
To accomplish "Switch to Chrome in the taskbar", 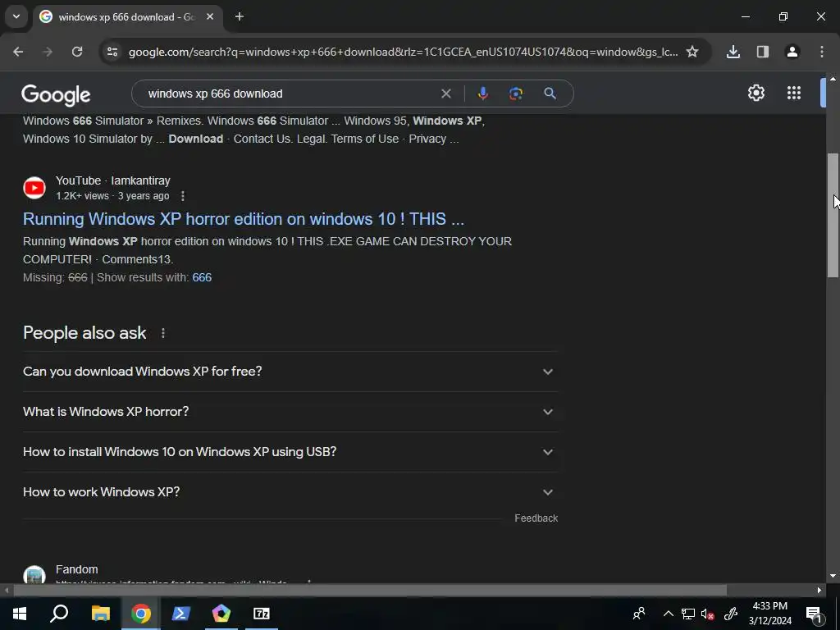I will [x=141, y=614].
